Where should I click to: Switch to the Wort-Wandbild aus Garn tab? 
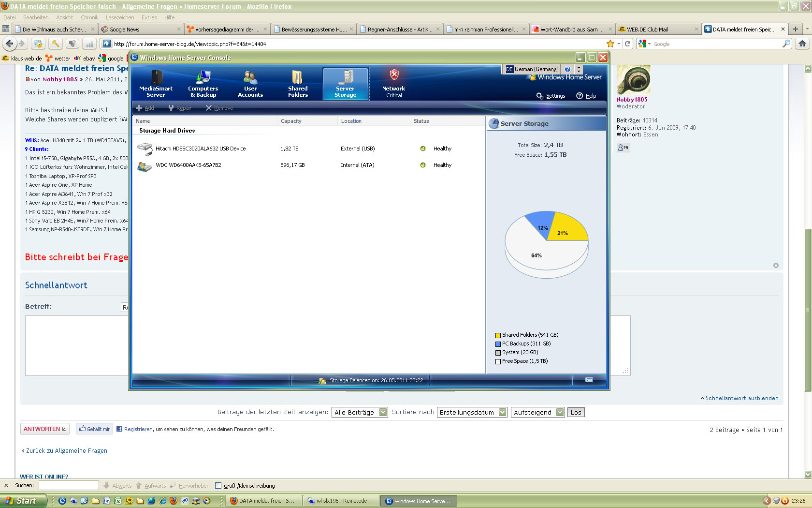(x=572, y=29)
